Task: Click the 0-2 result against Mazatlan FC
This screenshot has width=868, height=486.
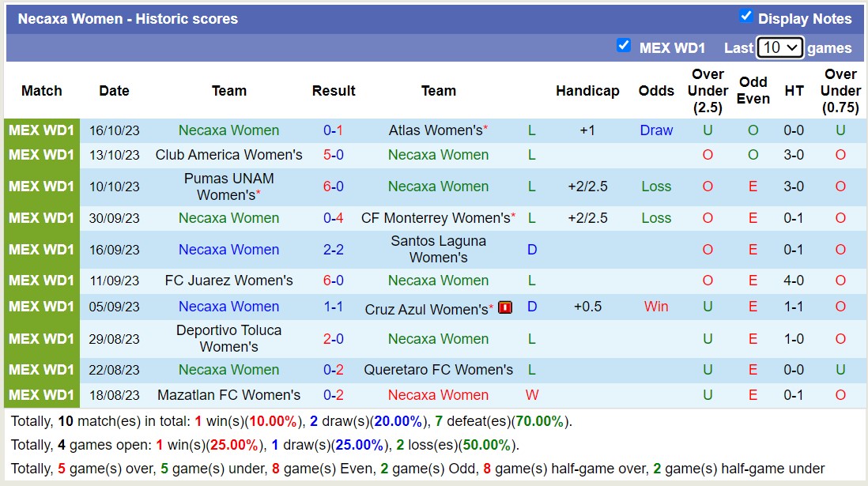Action: [334, 395]
